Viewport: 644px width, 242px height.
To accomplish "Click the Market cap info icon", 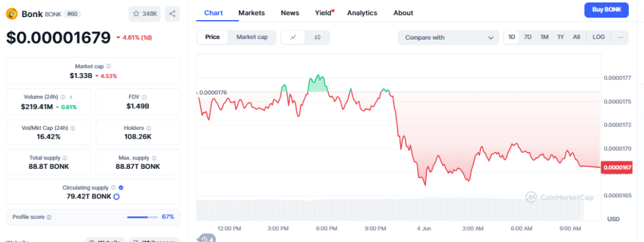I will [108, 66].
